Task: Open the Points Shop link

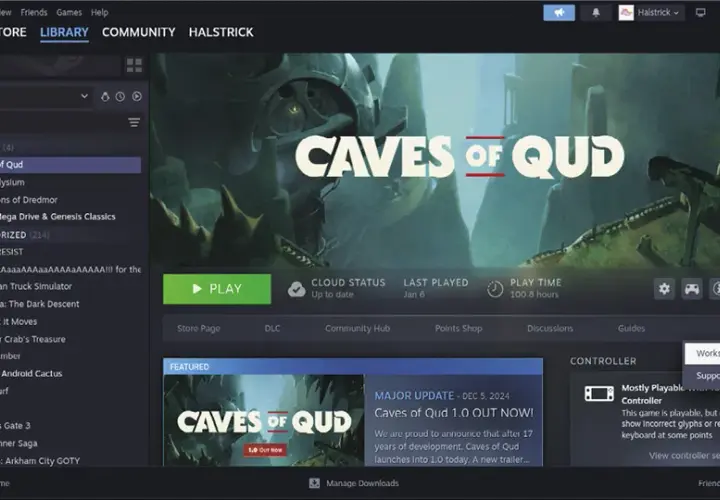Action: (458, 328)
